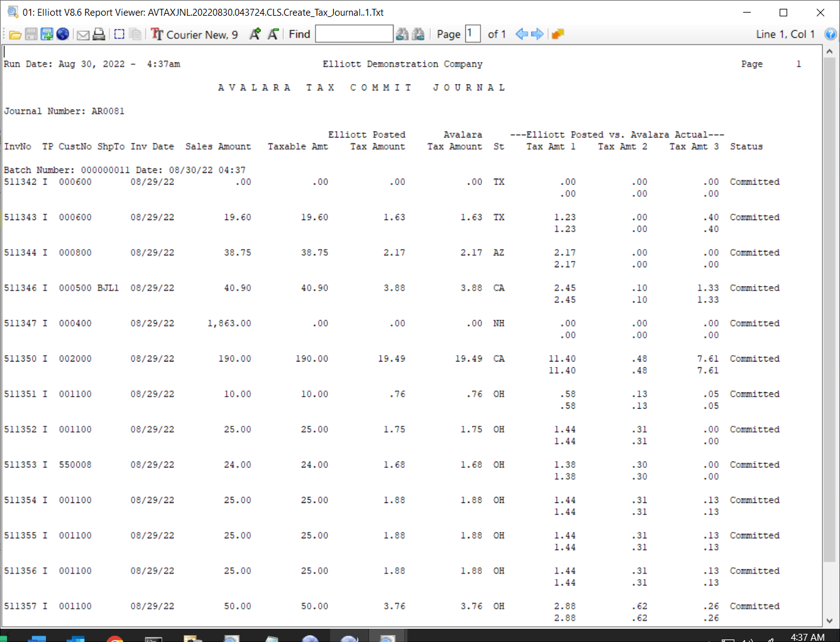Open report in browser with globe icon
This screenshot has width=840, height=642.
pyautogui.click(x=62, y=35)
